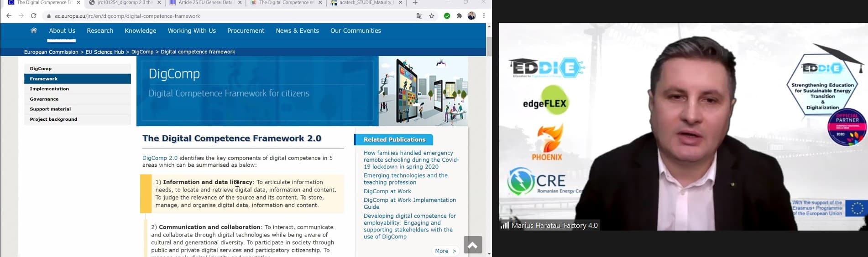Open the 'DigComp at Work' publication link
Image resolution: width=868 pixels, height=257 pixels.
pyautogui.click(x=387, y=191)
